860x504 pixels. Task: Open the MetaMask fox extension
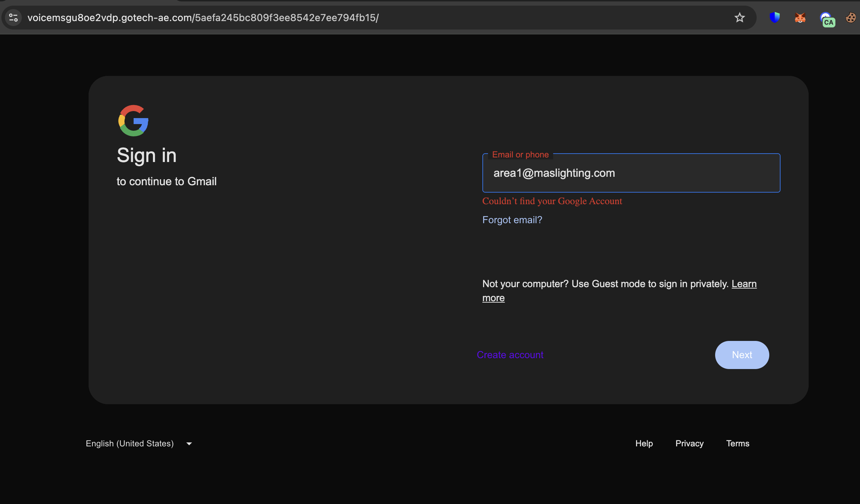pos(800,18)
